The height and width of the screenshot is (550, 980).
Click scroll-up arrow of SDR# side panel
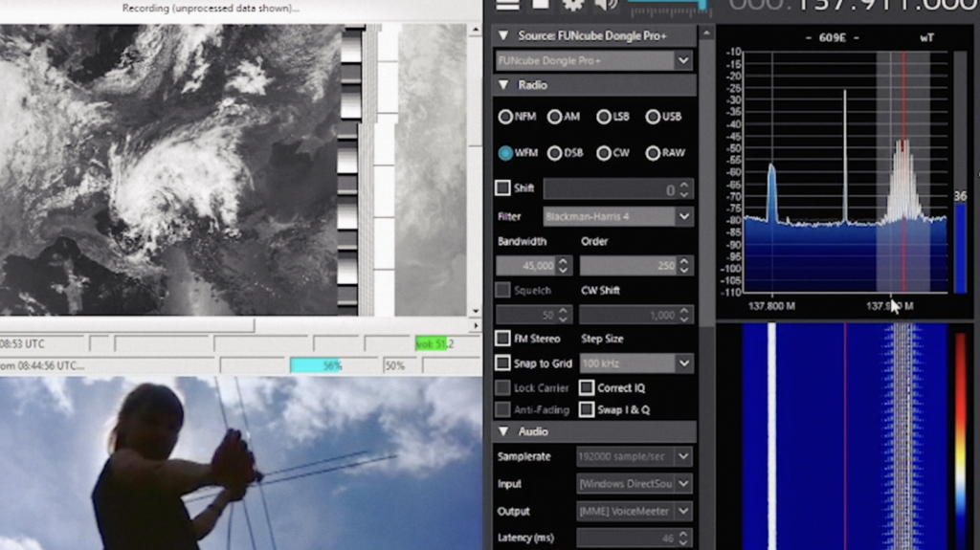point(706,33)
